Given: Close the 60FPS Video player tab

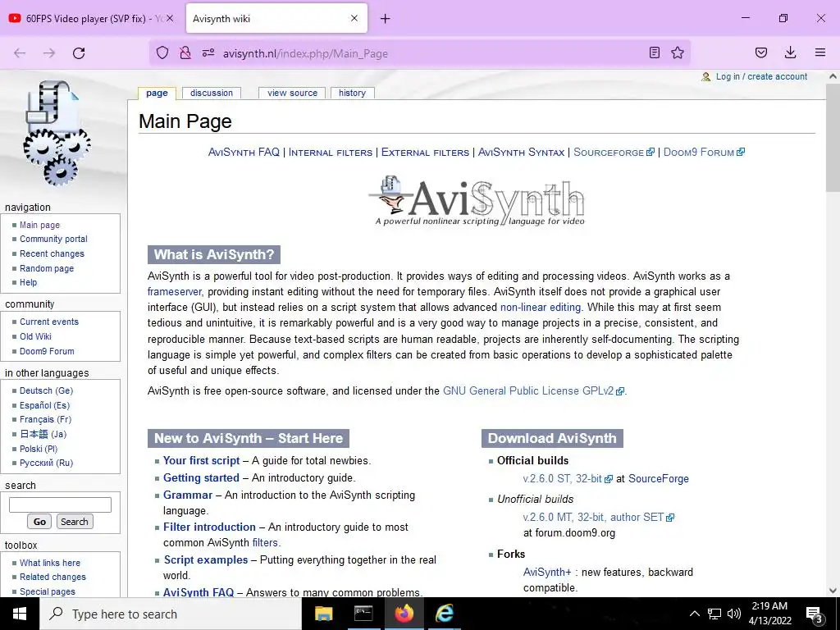Looking at the screenshot, I should pyautogui.click(x=169, y=18).
